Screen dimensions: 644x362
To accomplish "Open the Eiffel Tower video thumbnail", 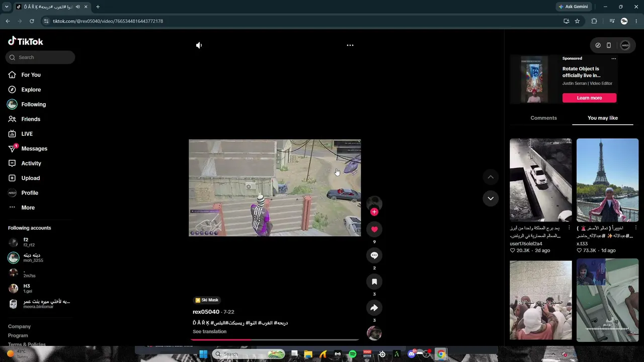I will tap(607, 180).
